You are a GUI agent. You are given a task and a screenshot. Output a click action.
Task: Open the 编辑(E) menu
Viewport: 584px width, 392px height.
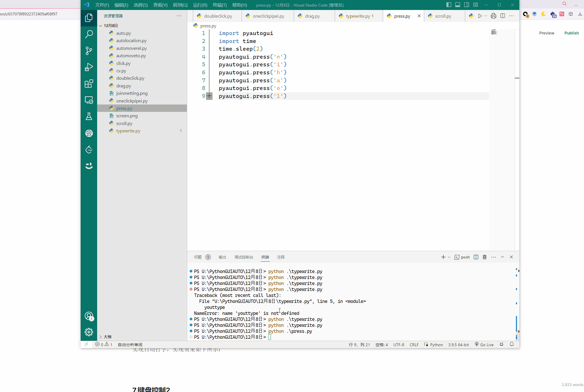tap(121, 5)
